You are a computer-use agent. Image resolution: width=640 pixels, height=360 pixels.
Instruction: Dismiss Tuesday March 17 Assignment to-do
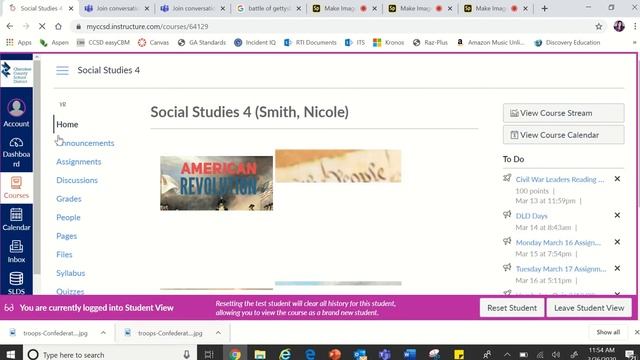point(617,268)
